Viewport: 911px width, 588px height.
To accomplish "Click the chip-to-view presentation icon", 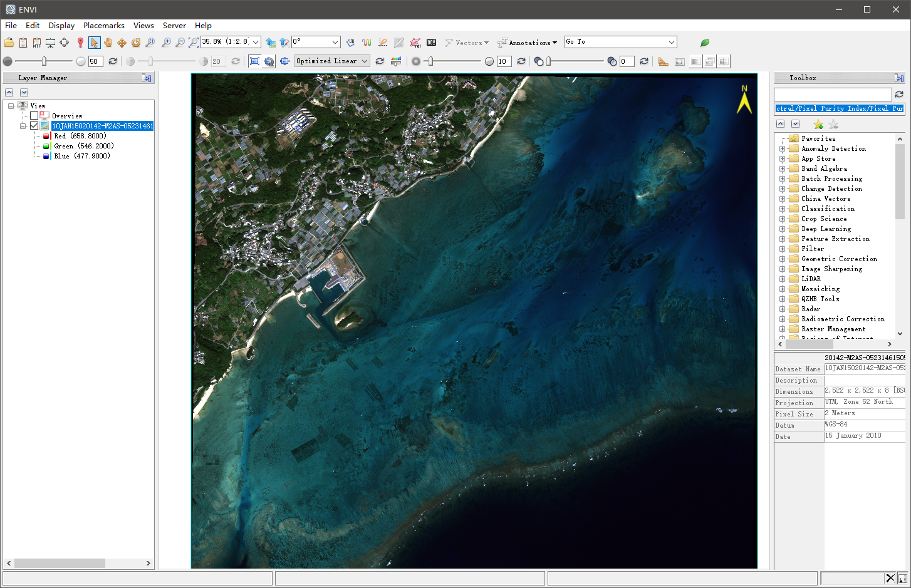I will click(x=51, y=43).
